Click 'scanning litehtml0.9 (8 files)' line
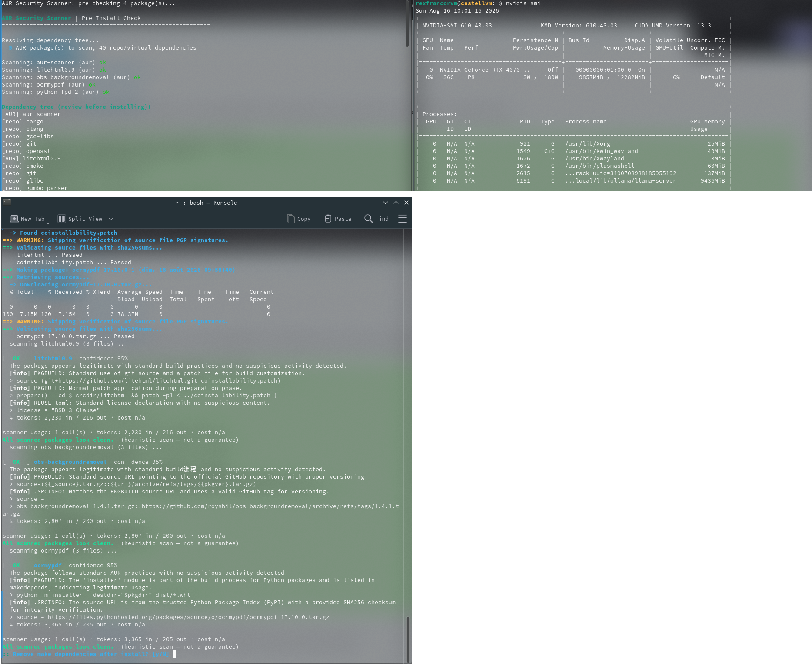The height and width of the screenshot is (666, 812). (x=69, y=343)
